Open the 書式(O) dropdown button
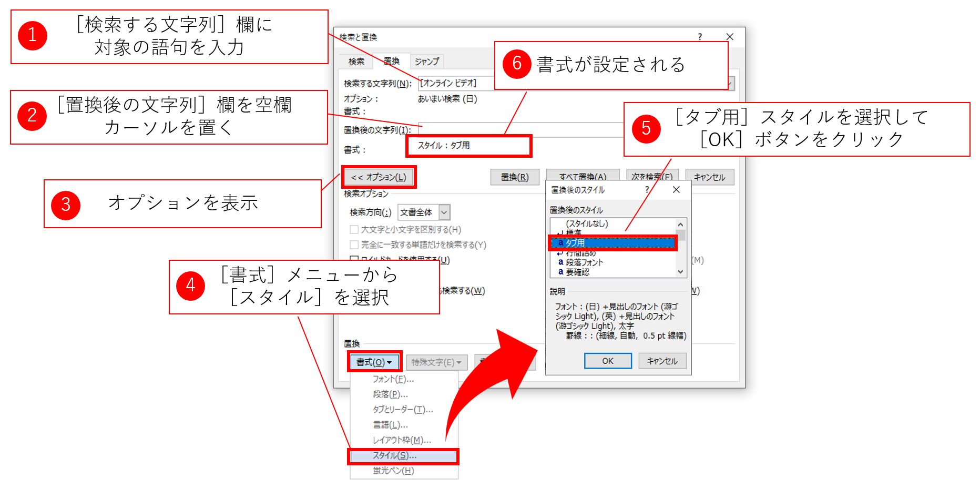This screenshot has width=980, height=489. tap(374, 362)
